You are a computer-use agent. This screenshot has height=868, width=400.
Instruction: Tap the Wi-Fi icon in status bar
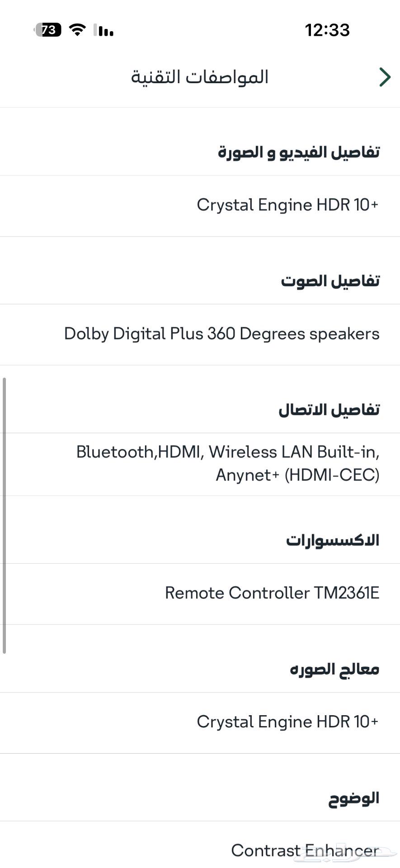click(76, 30)
